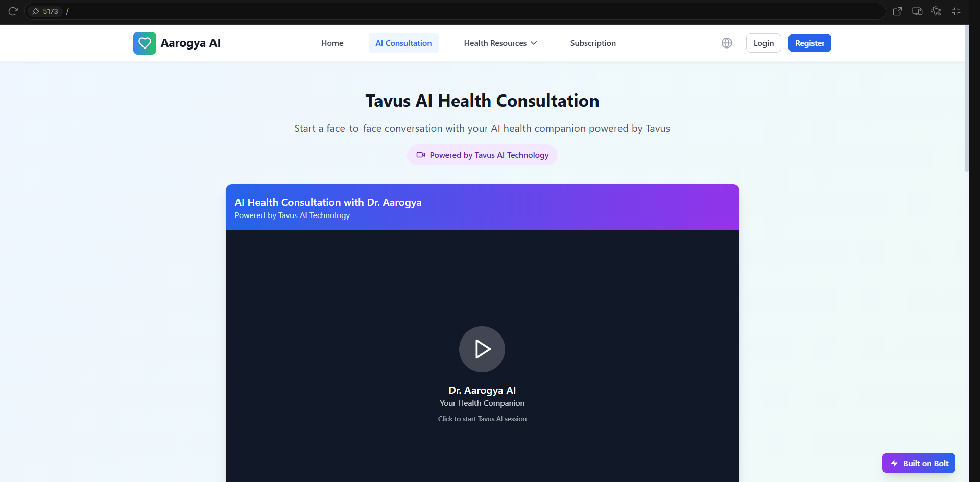The height and width of the screenshot is (482, 980).
Task: Click the Register button
Action: coord(809,43)
